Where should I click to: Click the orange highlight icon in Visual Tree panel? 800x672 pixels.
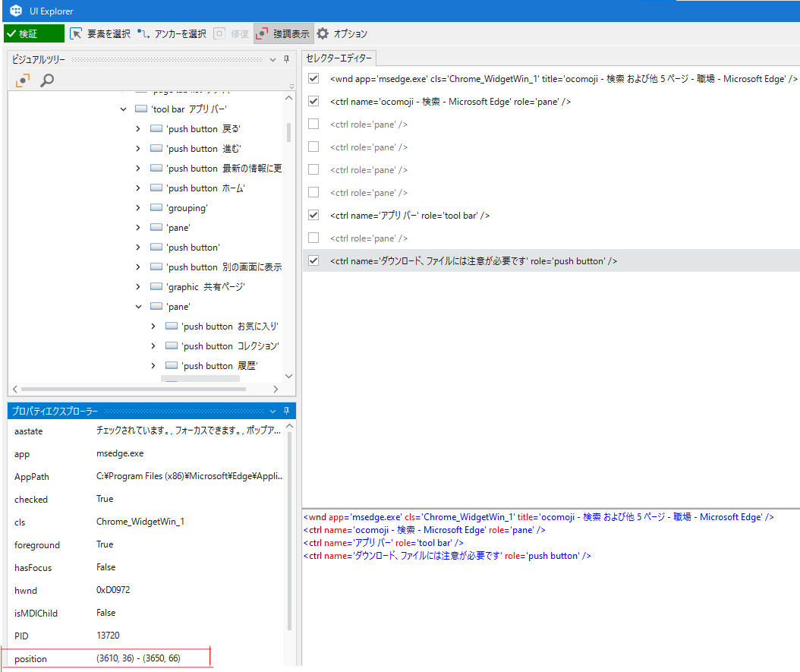point(24,80)
